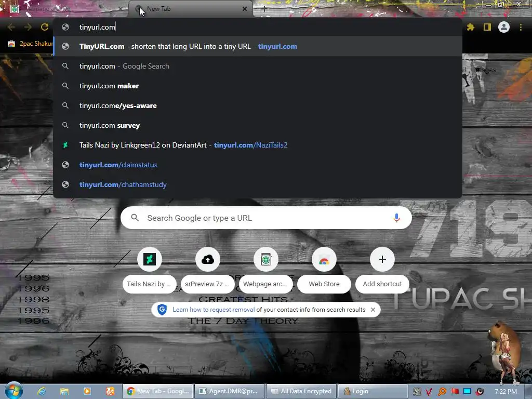Open the side panel icon
532x399 pixels.
[x=487, y=27]
